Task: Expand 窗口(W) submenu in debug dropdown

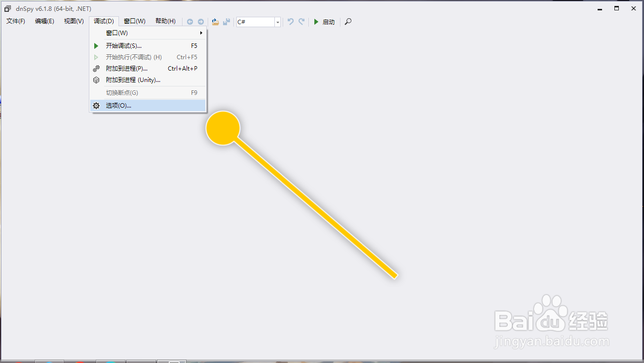Action: coord(148,33)
